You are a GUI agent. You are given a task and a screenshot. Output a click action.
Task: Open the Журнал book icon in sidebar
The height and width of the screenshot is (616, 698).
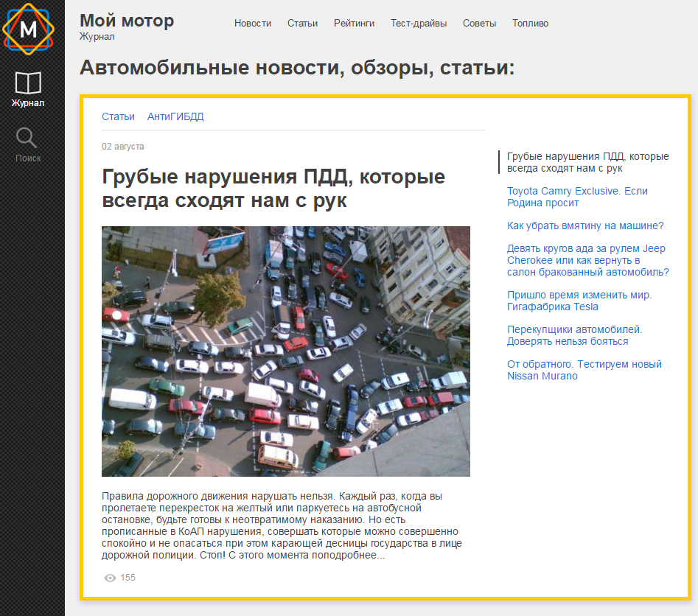[28, 83]
